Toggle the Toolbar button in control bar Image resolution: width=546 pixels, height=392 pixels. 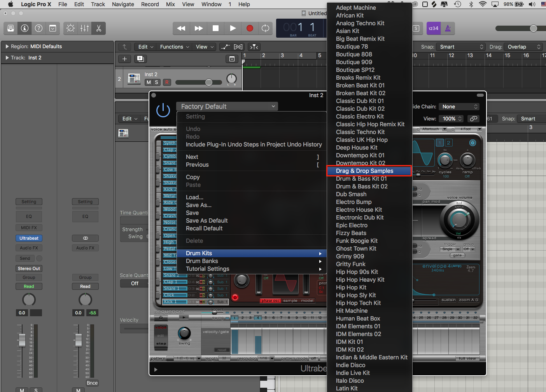tap(53, 28)
